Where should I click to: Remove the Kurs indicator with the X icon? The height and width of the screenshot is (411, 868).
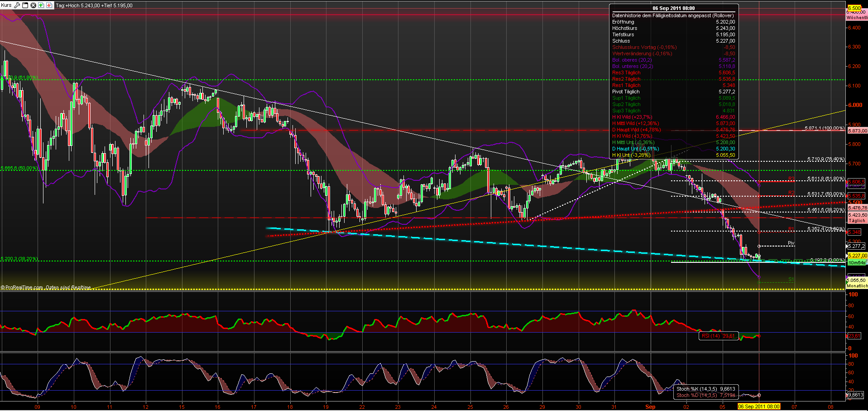(33, 5)
